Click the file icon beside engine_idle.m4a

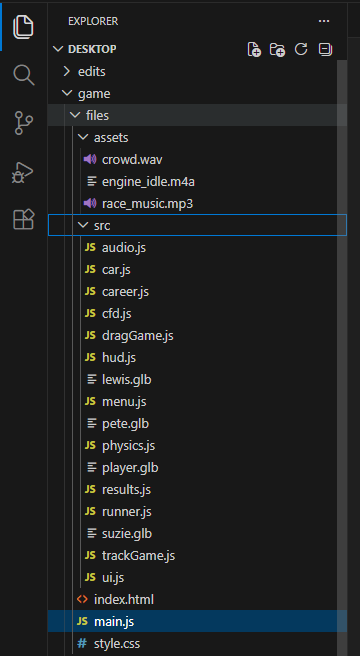click(x=91, y=182)
